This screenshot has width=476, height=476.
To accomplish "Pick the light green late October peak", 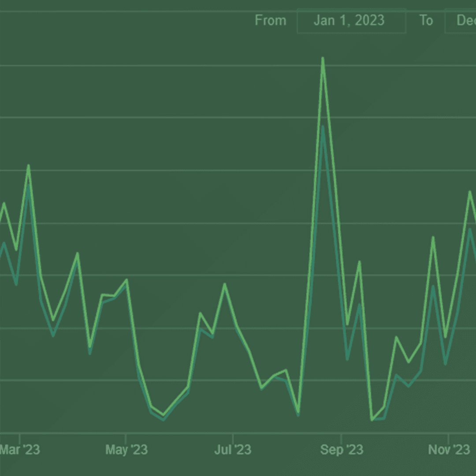I will [433, 238].
